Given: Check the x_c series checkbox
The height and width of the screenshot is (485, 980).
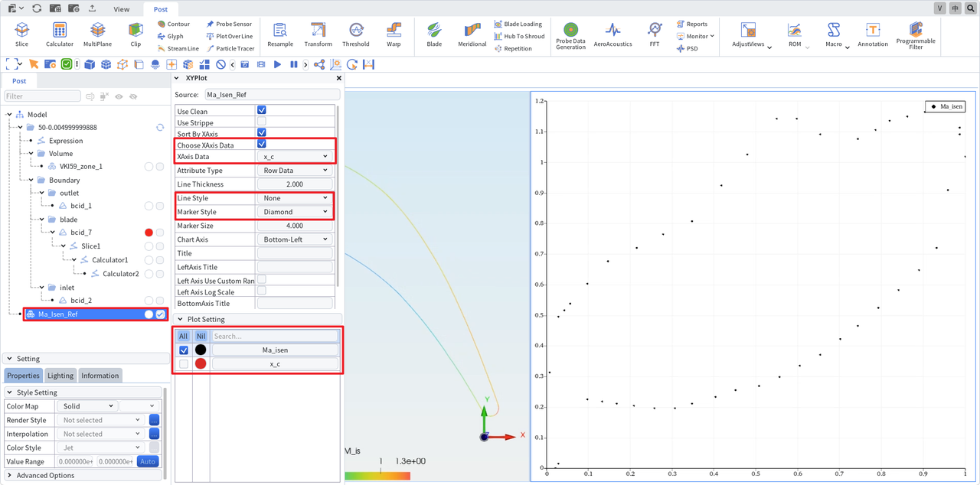Looking at the screenshot, I should click(x=184, y=364).
